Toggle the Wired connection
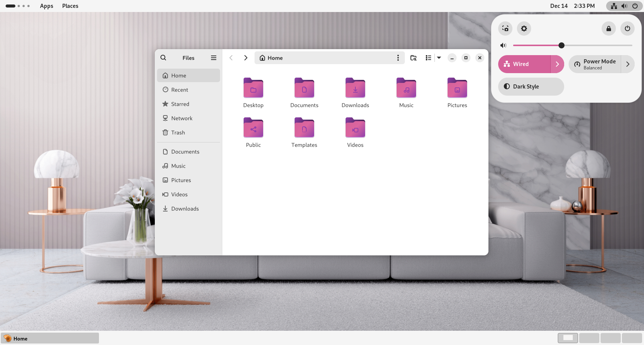The image size is (644, 345). coord(524,64)
